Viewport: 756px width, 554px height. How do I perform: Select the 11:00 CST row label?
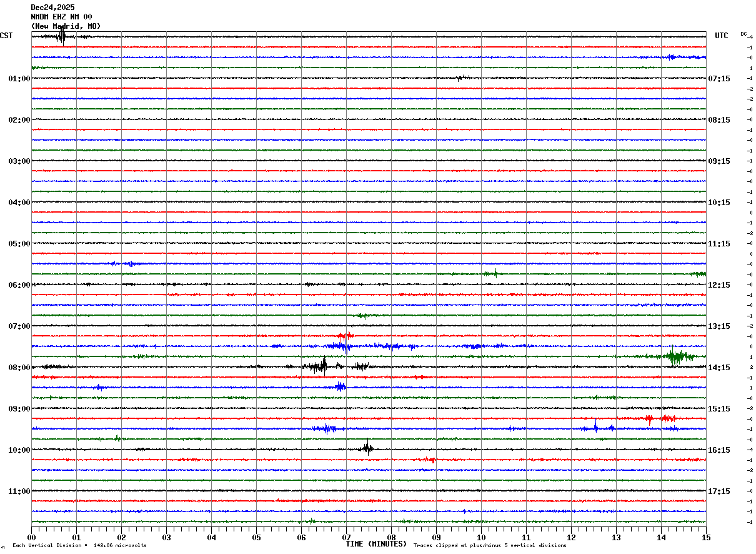(19, 491)
